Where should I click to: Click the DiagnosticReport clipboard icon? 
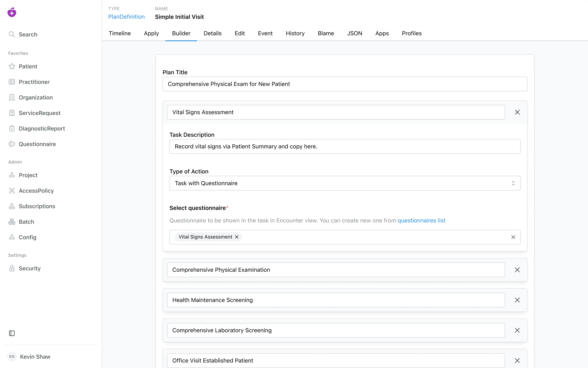[12, 129]
